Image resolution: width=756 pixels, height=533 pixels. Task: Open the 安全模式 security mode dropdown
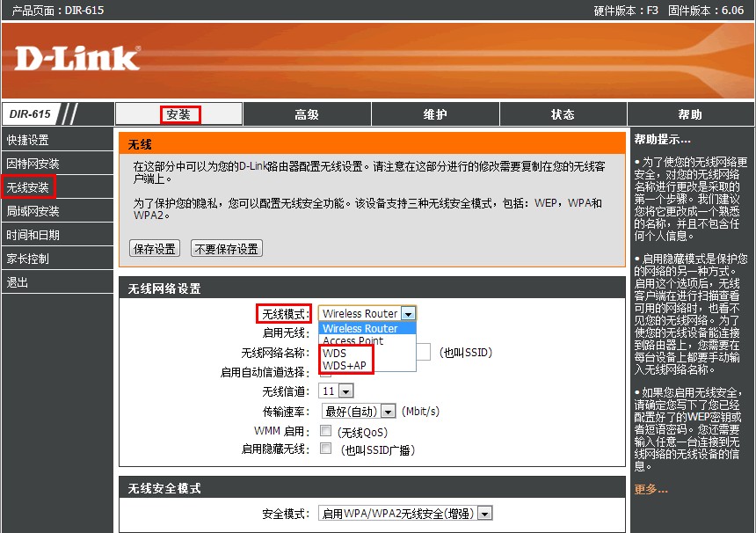tap(405, 514)
